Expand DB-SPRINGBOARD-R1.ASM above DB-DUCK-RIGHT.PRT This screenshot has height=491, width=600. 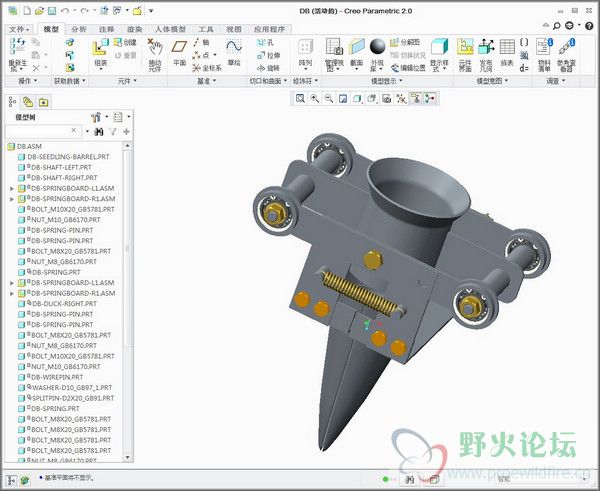11,293
